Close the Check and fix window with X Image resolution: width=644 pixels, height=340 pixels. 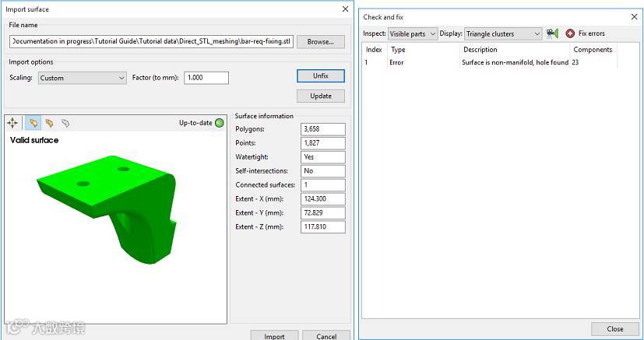point(634,17)
